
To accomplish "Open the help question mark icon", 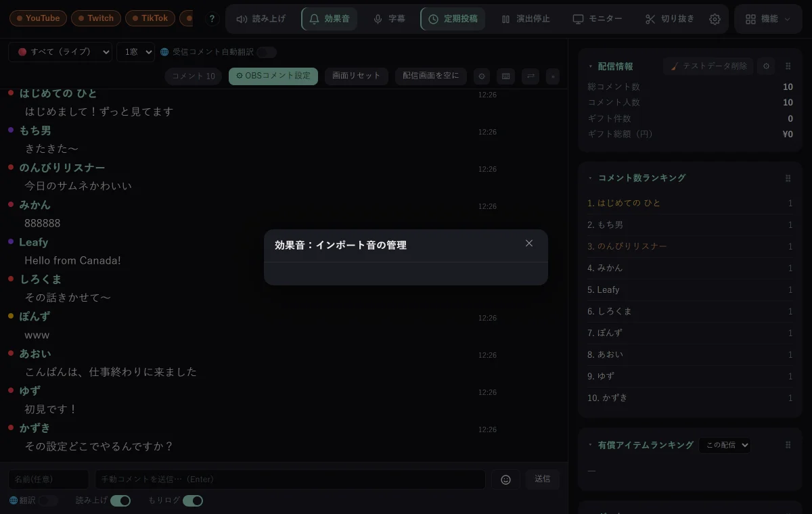I will click(x=212, y=19).
